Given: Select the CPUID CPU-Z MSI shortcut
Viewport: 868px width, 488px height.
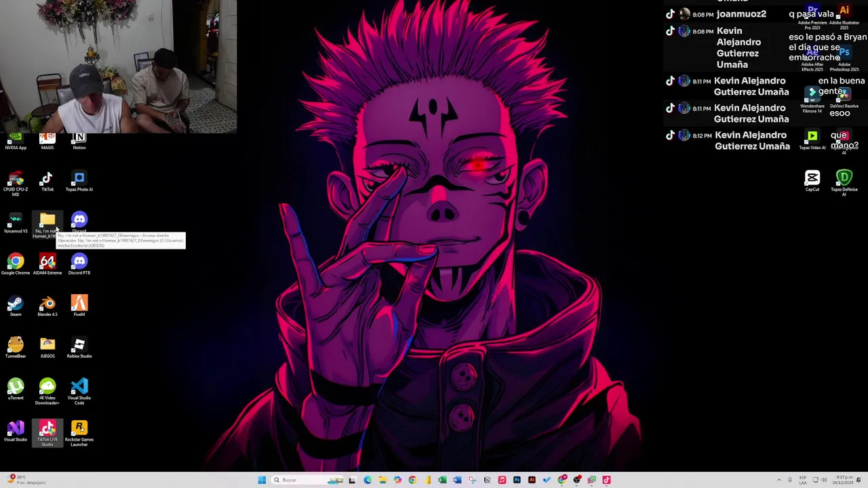Looking at the screenshot, I should [x=16, y=184].
